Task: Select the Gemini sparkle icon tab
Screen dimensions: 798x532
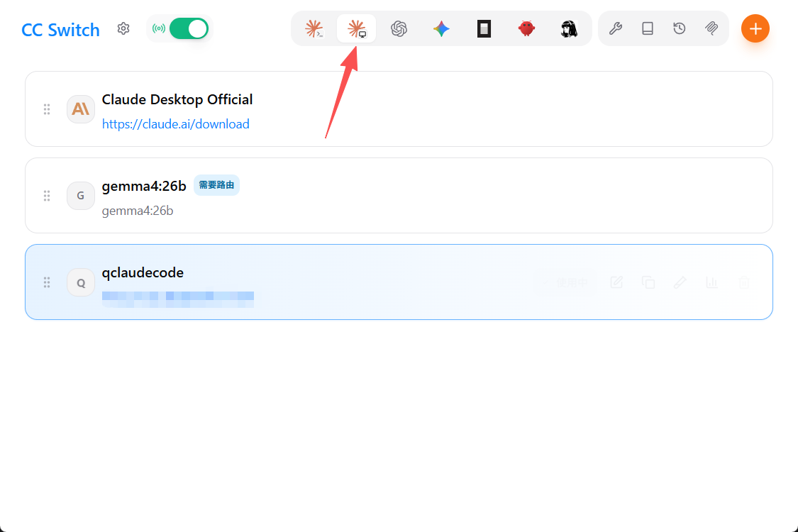Action: tap(441, 28)
